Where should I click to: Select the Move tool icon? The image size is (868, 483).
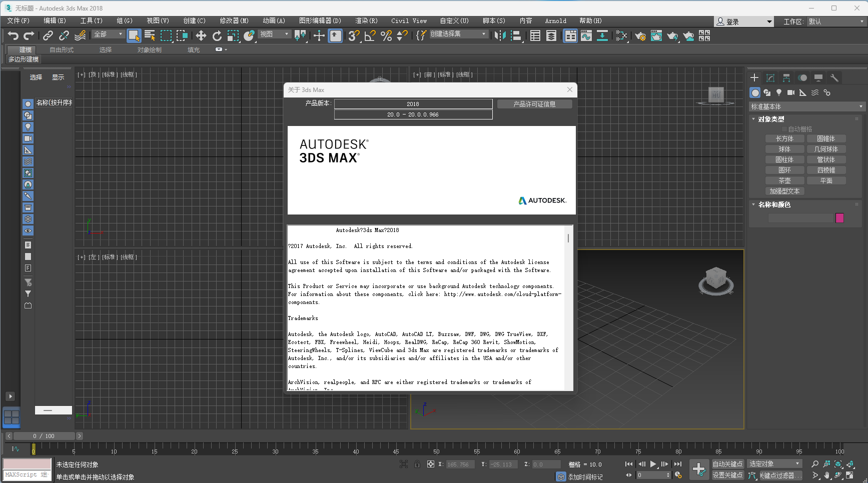(201, 35)
